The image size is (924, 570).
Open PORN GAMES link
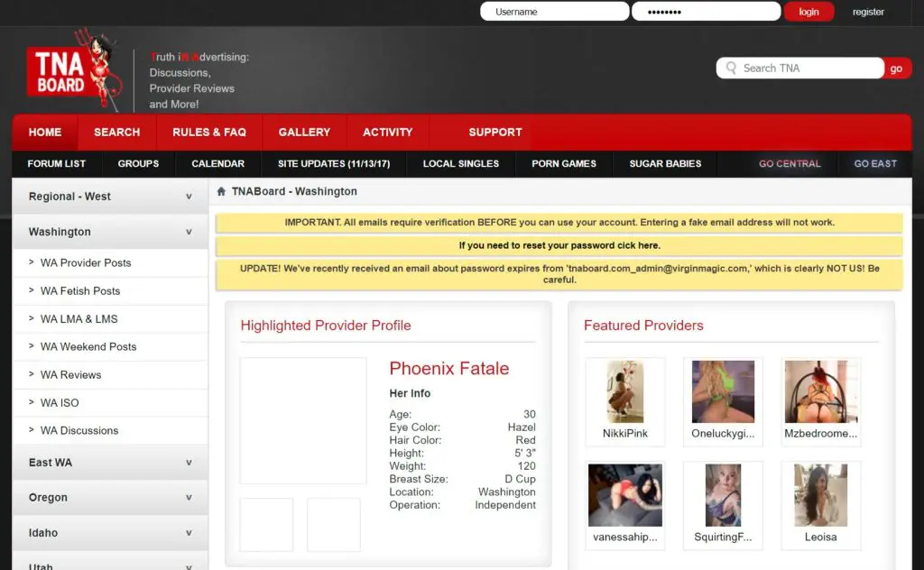564,164
